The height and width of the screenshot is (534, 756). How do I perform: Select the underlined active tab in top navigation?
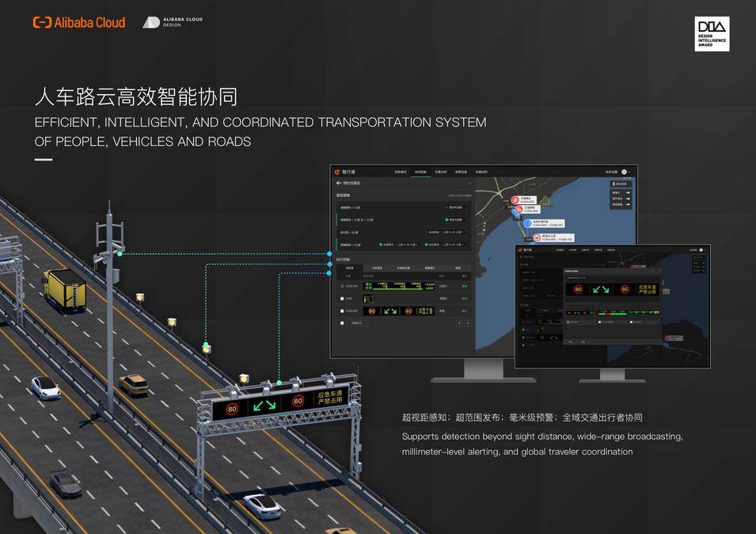coord(420,172)
